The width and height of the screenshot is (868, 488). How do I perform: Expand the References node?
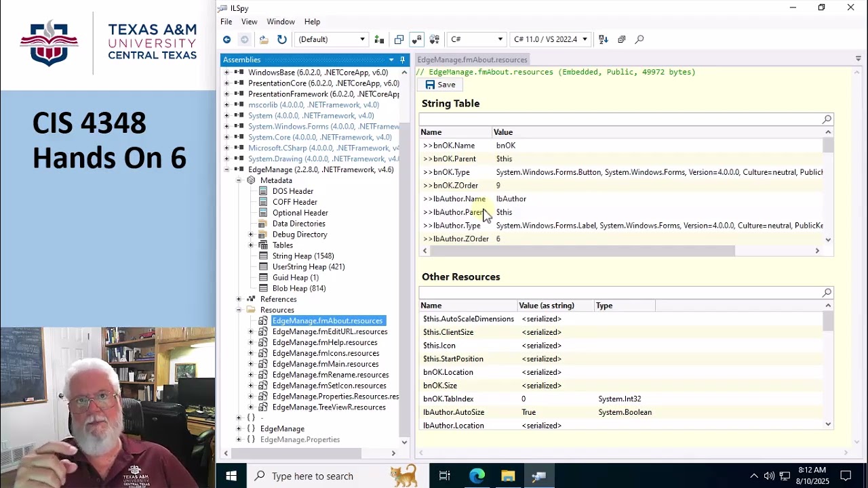(x=239, y=299)
